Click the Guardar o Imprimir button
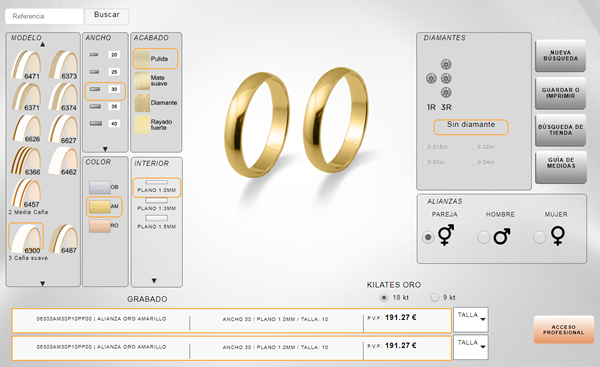Screen dimensions: 600x367 pos(561,93)
